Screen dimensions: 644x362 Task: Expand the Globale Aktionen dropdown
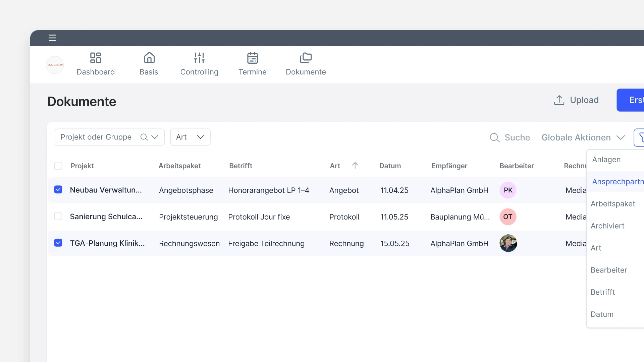583,137
